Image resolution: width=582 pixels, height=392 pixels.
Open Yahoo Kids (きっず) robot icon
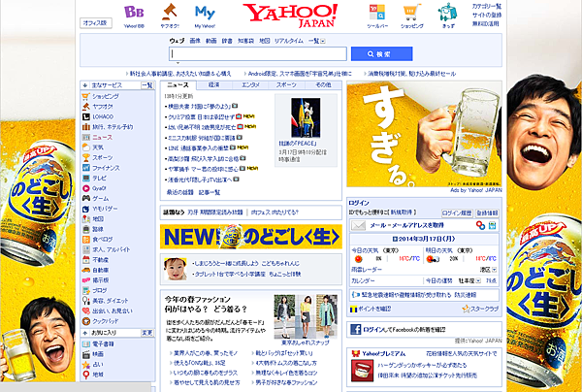[x=447, y=16]
